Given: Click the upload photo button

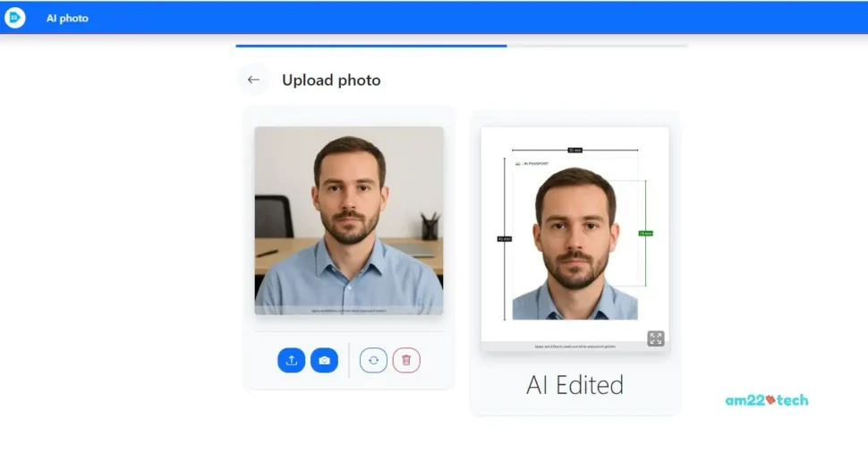Looking at the screenshot, I should tap(291, 360).
